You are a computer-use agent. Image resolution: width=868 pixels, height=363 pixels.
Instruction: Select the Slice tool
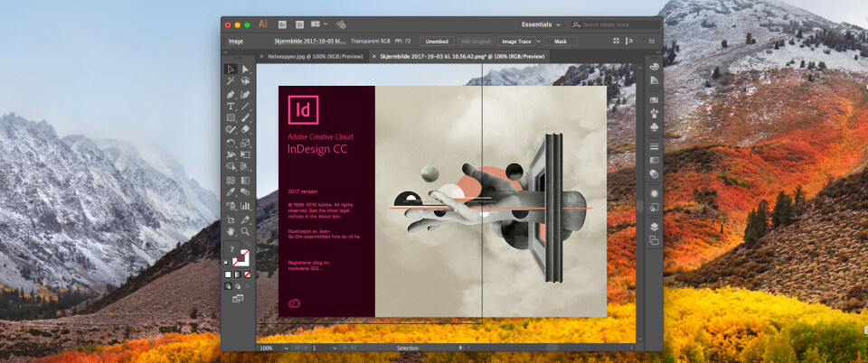point(245,219)
